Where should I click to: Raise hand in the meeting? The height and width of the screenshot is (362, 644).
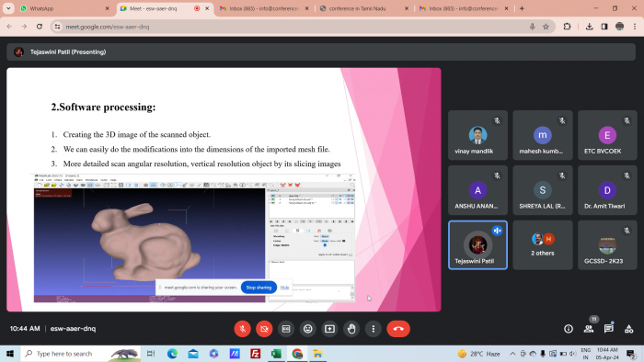click(x=351, y=329)
